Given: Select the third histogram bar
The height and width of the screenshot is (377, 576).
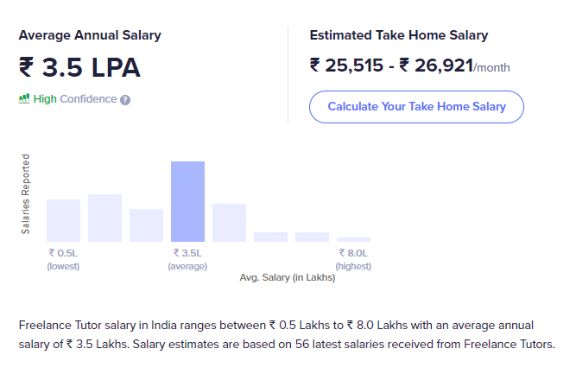Looking at the screenshot, I should click(146, 225).
